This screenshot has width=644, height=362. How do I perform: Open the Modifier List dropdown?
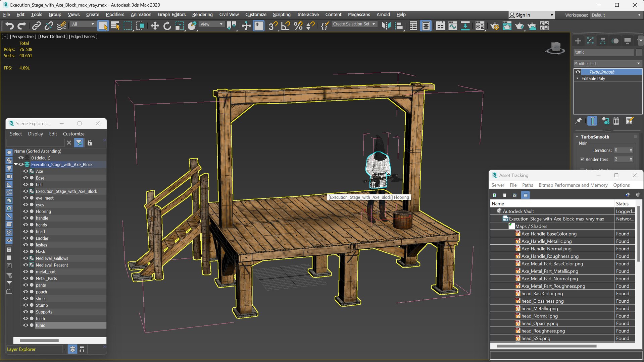tap(607, 63)
